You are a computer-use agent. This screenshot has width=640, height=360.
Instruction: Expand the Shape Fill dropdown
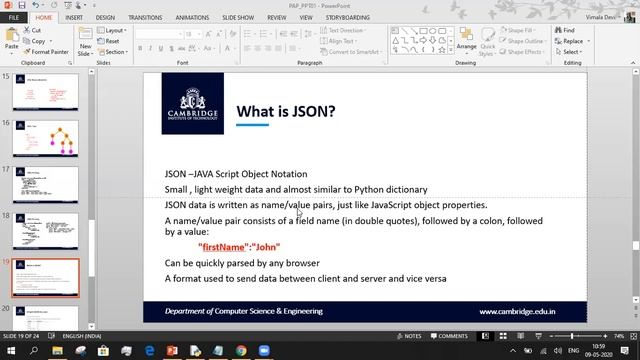coord(518,30)
